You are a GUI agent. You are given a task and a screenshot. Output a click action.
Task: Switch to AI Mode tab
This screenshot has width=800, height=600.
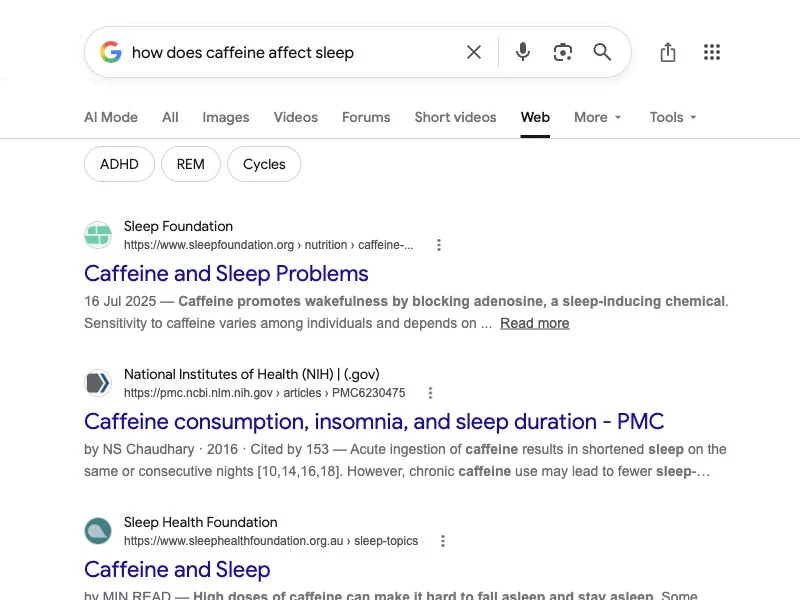111,117
